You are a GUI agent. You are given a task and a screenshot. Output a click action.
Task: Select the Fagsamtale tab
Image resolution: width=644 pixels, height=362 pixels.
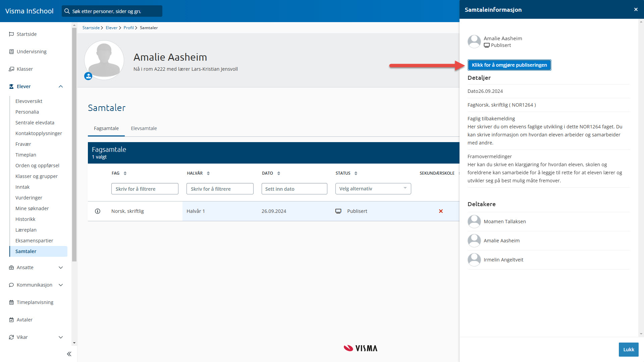click(106, 128)
